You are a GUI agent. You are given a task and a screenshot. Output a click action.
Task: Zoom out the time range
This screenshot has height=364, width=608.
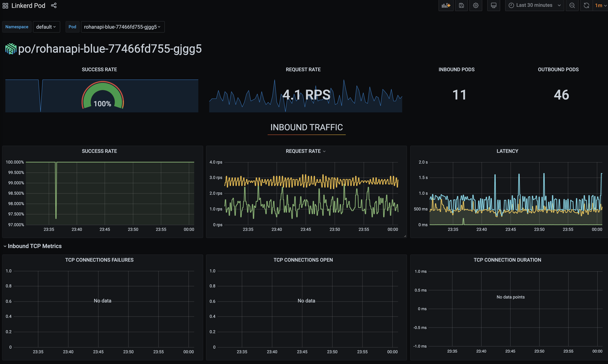tap(572, 5)
